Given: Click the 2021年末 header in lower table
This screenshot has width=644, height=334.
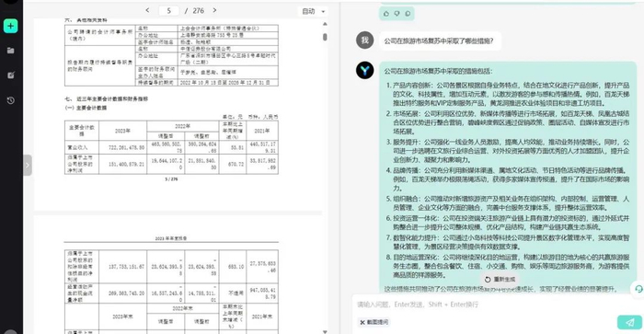Looking at the screenshot, I should pos(261,317).
